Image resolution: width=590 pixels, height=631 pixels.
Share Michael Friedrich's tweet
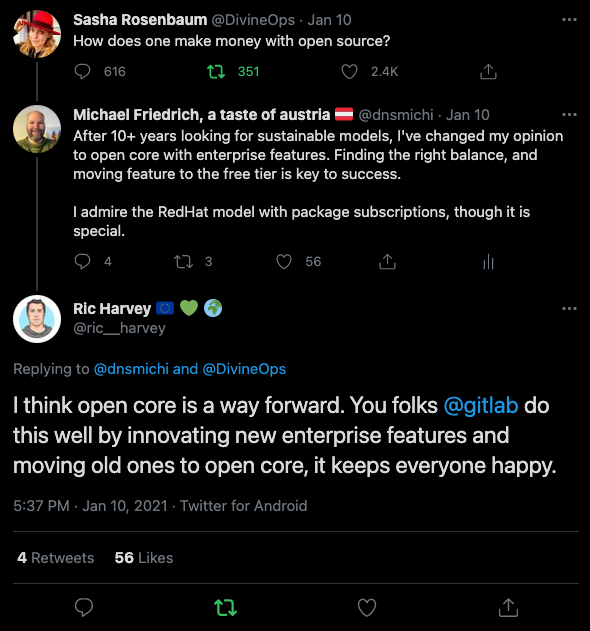(388, 262)
